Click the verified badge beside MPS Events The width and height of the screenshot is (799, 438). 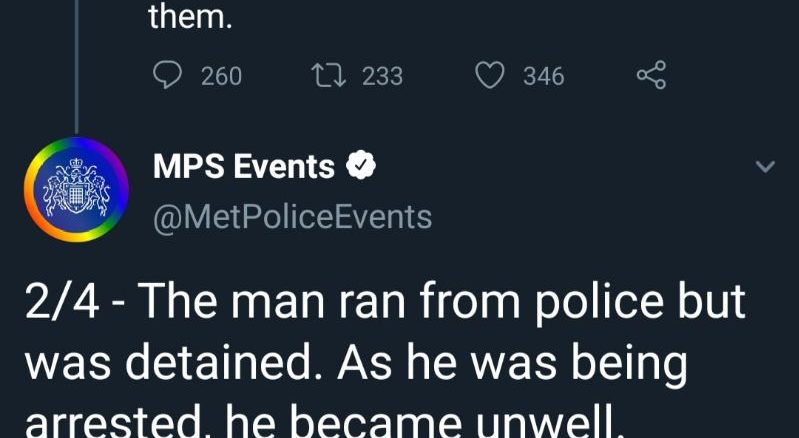pos(361,165)
